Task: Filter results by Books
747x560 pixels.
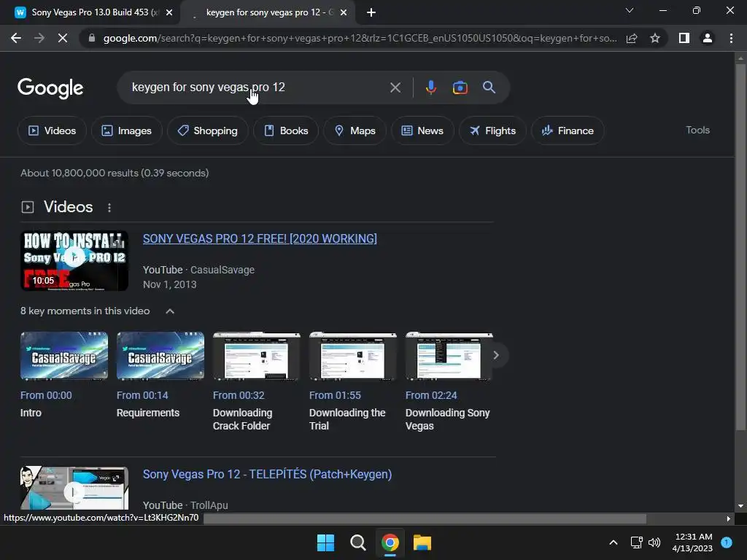Action: [x=286, y=131]
